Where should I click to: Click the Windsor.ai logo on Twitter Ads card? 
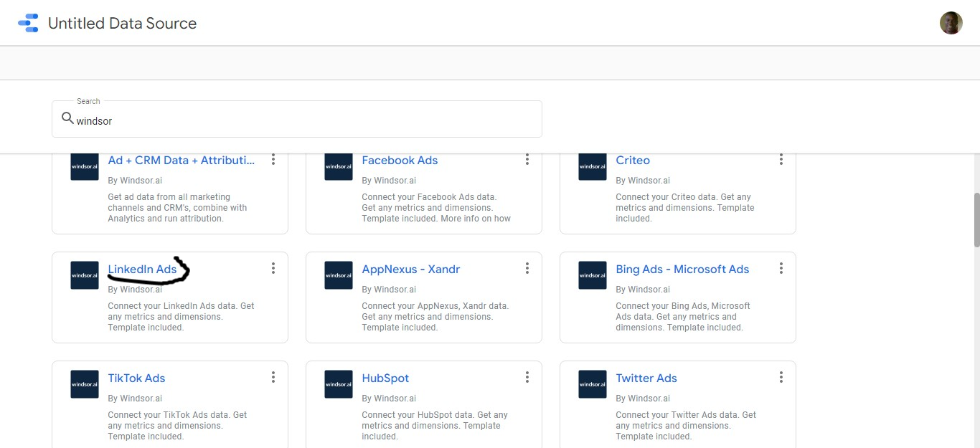[593, 384]
